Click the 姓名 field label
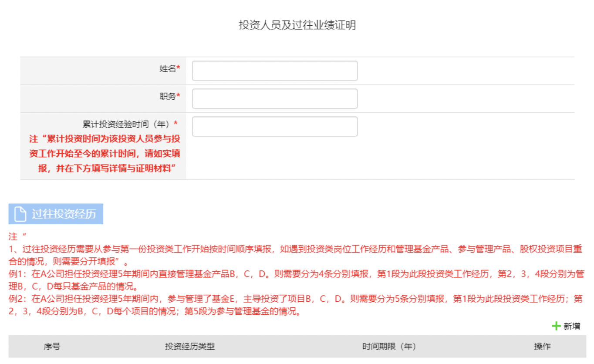Screen dimensions: 594x364 pyautogui.click(x=167, y=68)
